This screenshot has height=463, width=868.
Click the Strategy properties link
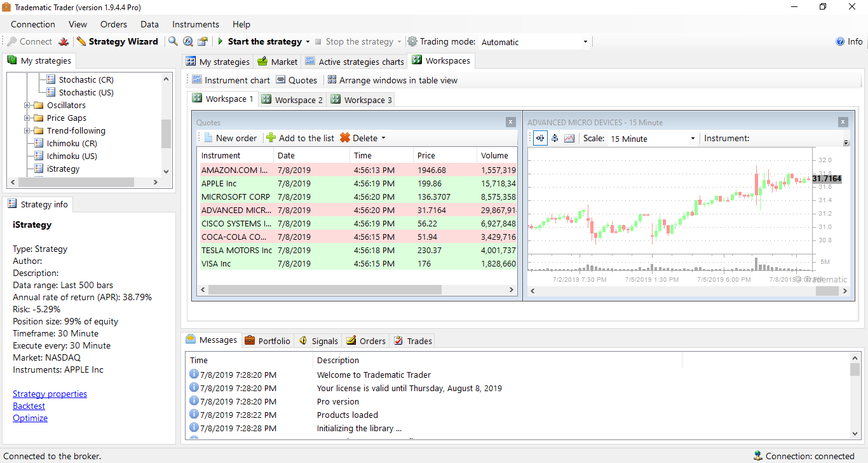50,394
